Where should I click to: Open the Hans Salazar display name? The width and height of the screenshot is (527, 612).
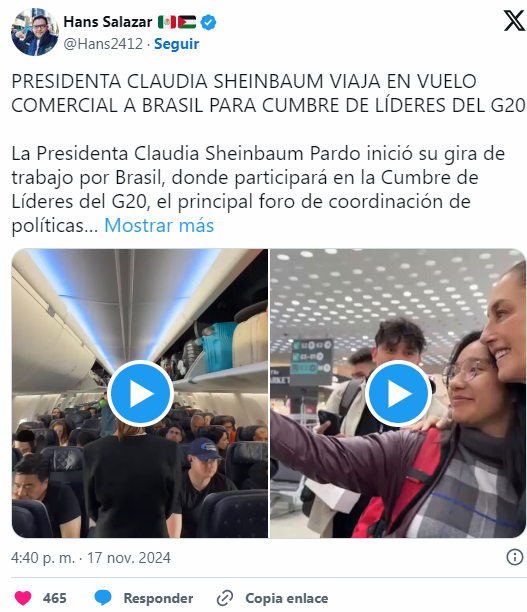point(108,22)
